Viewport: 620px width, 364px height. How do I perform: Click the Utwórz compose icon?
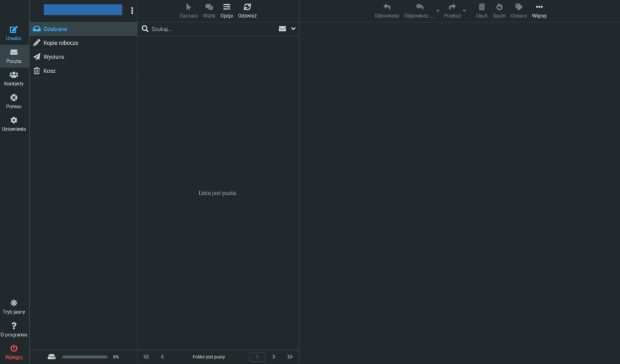[x=14, y=30]
